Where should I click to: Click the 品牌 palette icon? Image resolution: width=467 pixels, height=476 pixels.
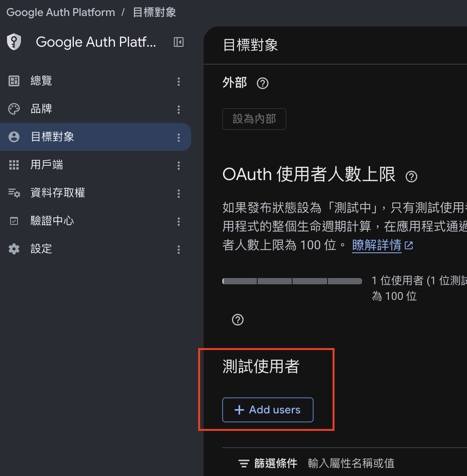tap(14, 109)
